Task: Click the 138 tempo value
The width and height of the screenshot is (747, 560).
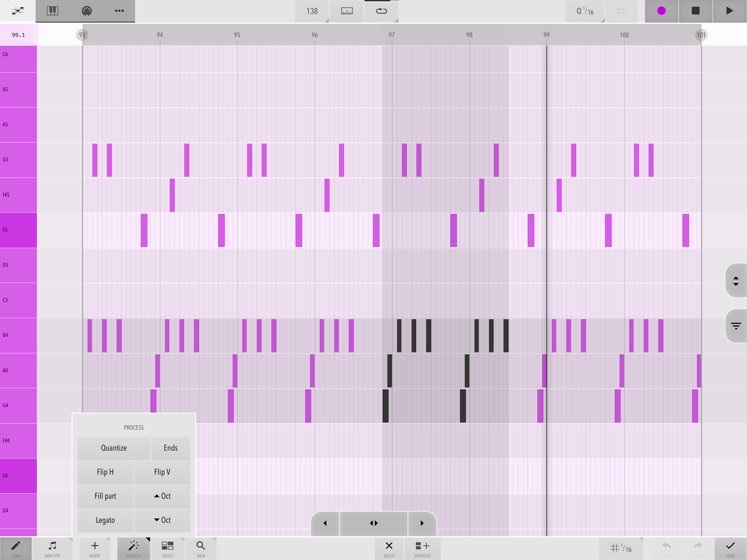Action: click(x=311, y=11)
